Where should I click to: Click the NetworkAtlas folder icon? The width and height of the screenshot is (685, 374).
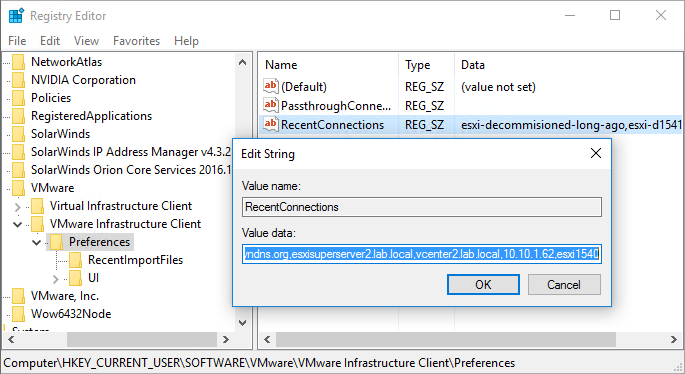(19, 62)
